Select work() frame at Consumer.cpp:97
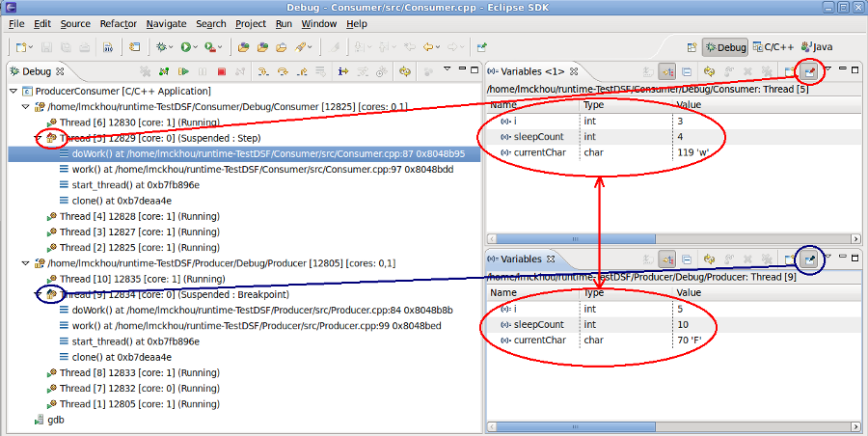The image size is (868, 436). pyautogui.click(x=257, y=170)
